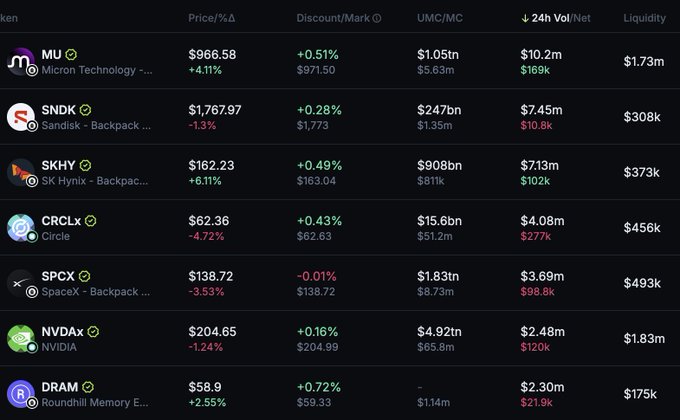Click MU discount +0.51%
This screenshot has height=420, width=680.
(x=317, y=55)
